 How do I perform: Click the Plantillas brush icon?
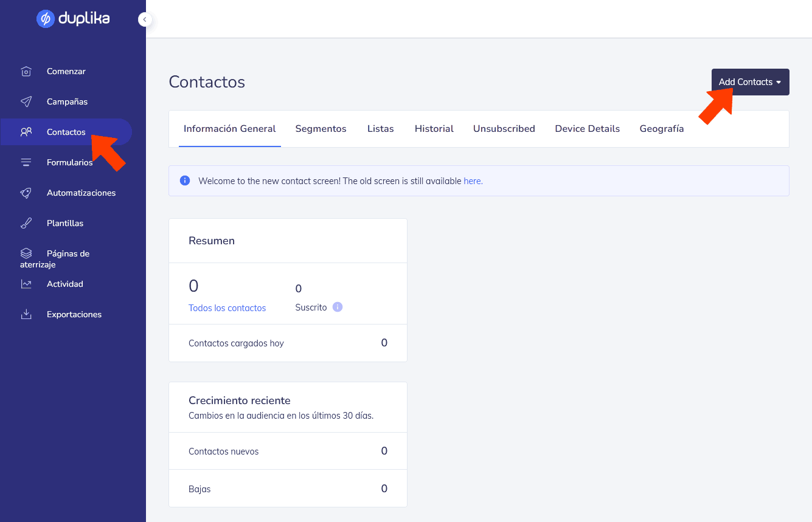(26, 224)
